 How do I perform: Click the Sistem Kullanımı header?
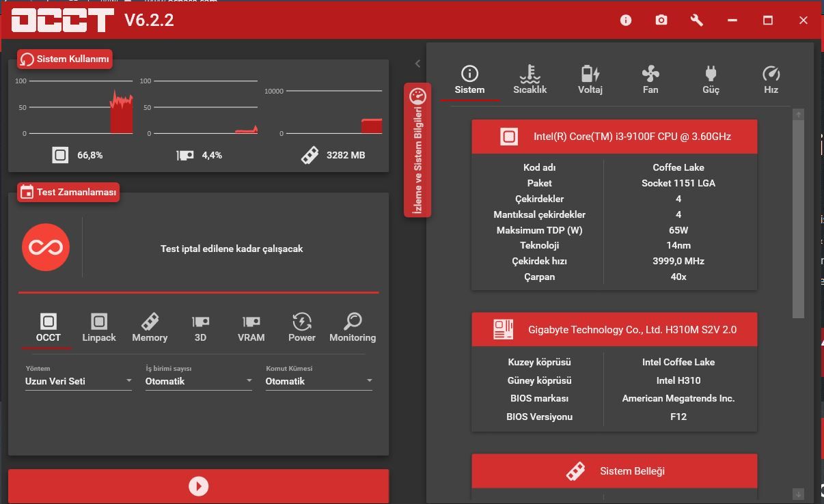click(65, 59)
